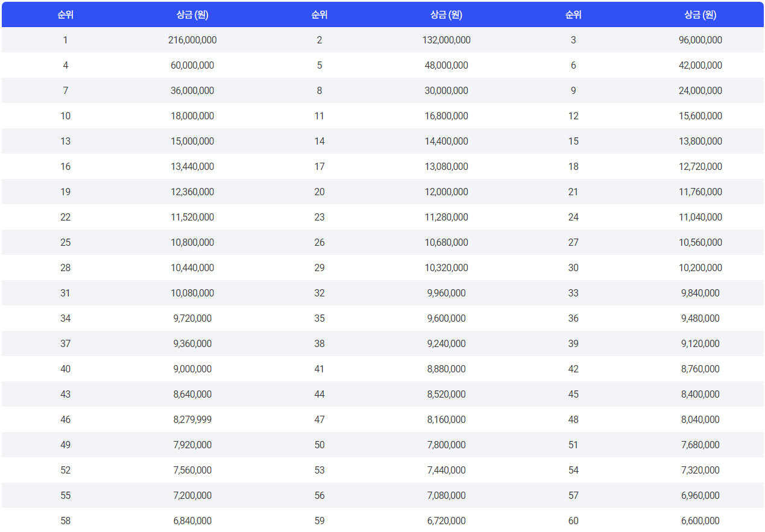Click prize amount 9,600,000
The height and width of the screenshot is (532, 765).
tap(446, 318)
